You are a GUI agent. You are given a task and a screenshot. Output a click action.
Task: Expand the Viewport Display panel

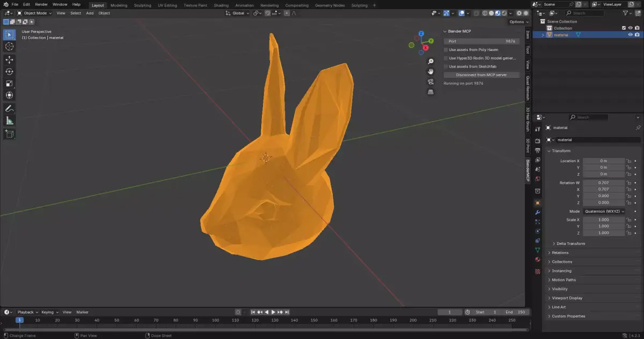(x=567, y=298)
